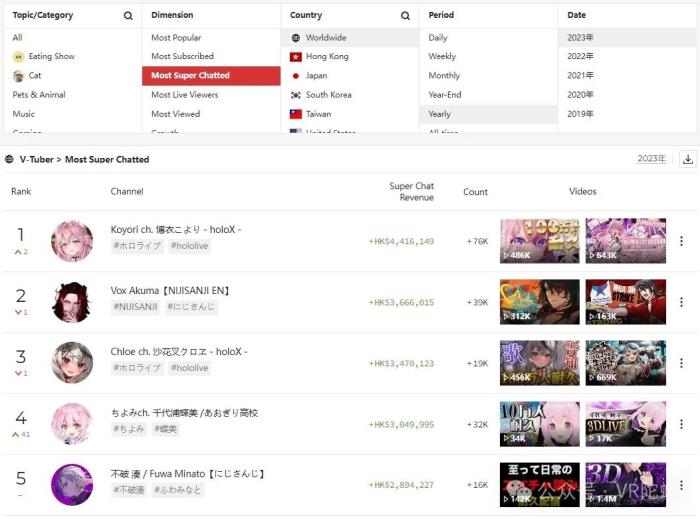
Task: Select Yearly period
Action: (488, 114)
